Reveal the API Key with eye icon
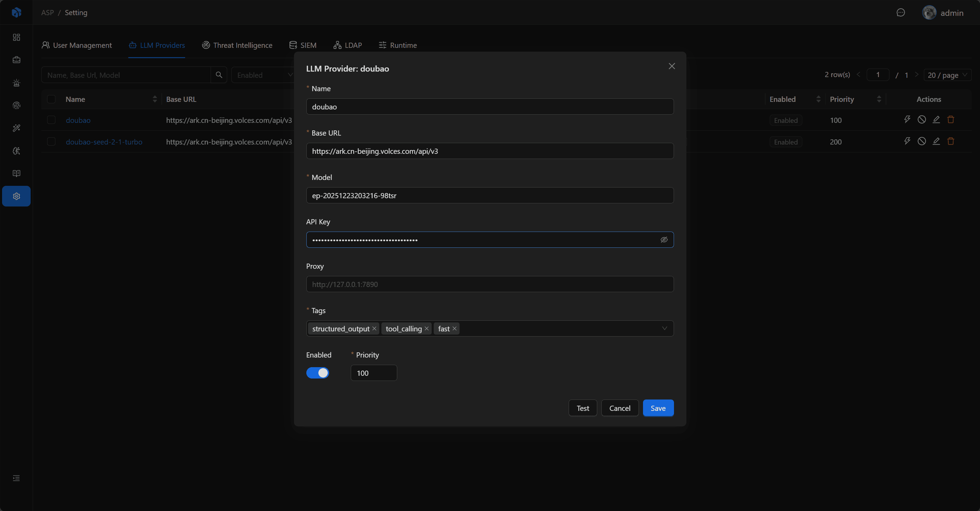The image size is (980, 511). [x=664, y=239]
